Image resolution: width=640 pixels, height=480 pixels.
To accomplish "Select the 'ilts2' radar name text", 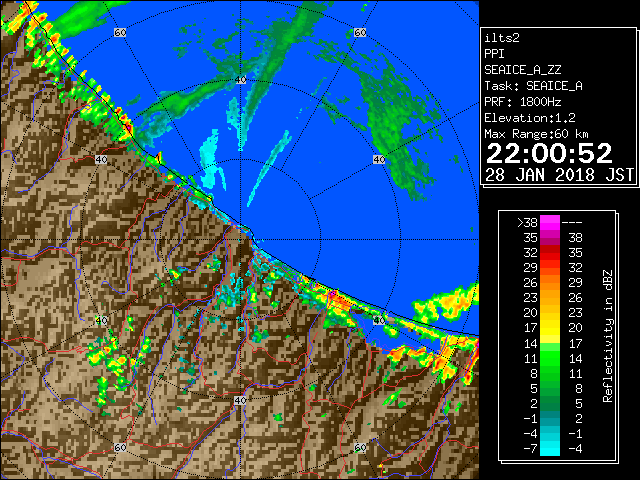I will tap(502, 38).
